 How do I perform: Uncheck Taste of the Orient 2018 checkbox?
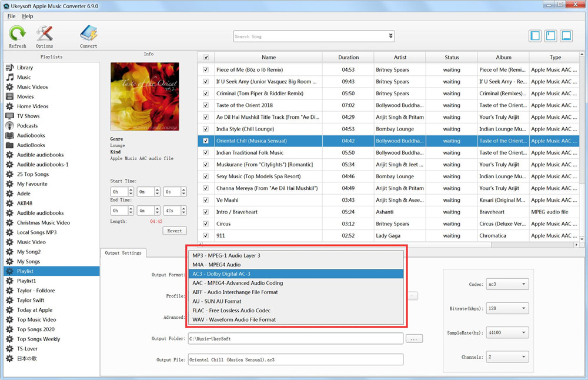point(205,105)
